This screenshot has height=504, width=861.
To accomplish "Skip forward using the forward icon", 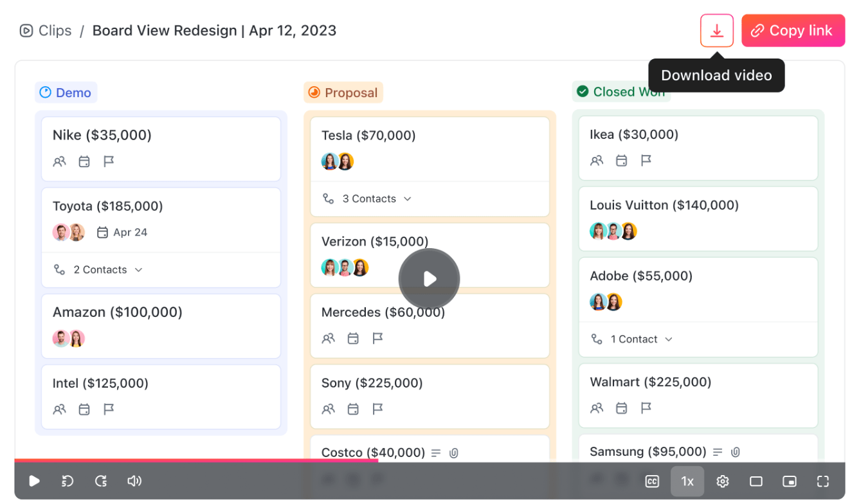I will (x=101, y=481).
